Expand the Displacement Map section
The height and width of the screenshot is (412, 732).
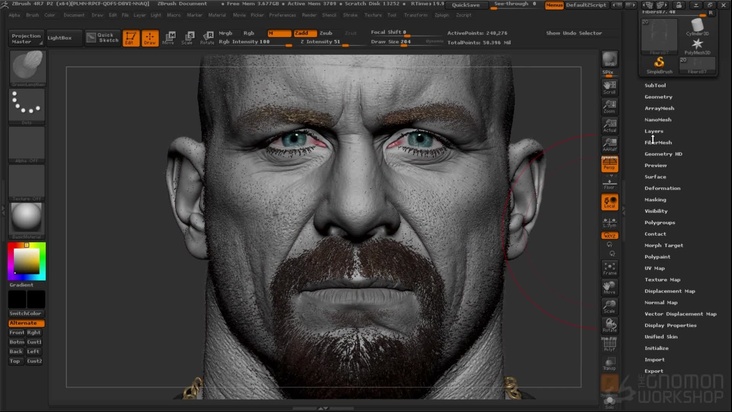(670, 291)
